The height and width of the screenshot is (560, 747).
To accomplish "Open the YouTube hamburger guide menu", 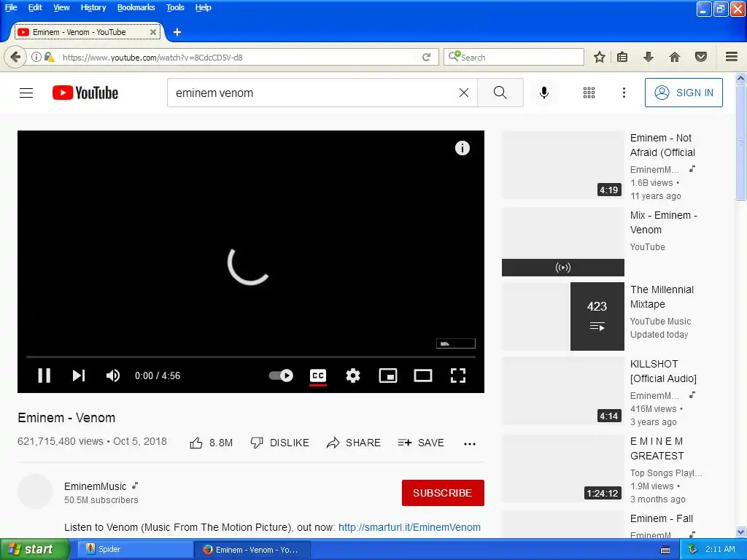I will (x=26, y=93).
